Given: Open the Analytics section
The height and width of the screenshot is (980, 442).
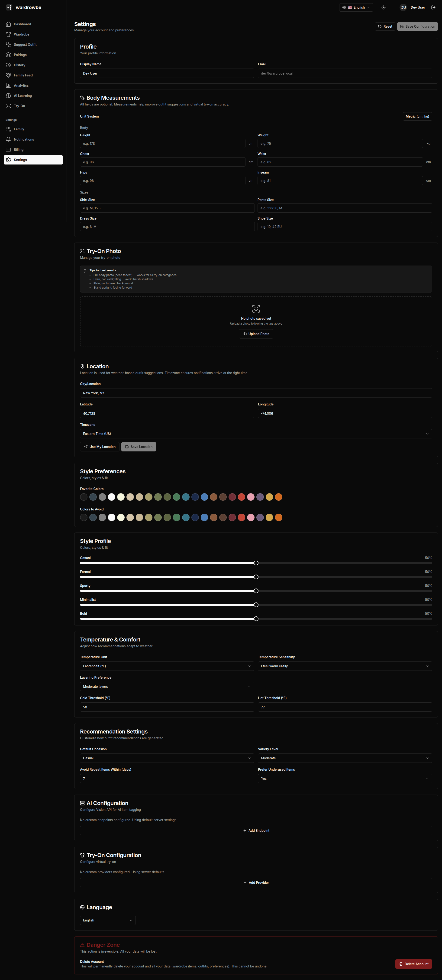Looking at the screenshot, I should [21, 85].
